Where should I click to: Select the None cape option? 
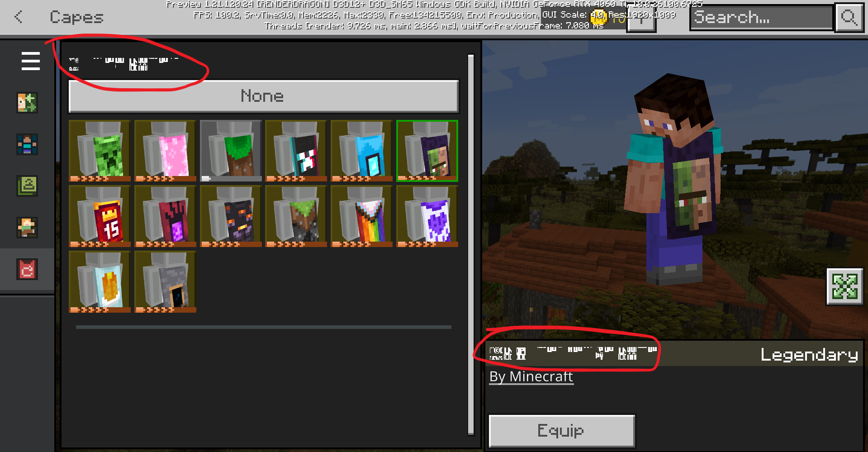(263, 96)
